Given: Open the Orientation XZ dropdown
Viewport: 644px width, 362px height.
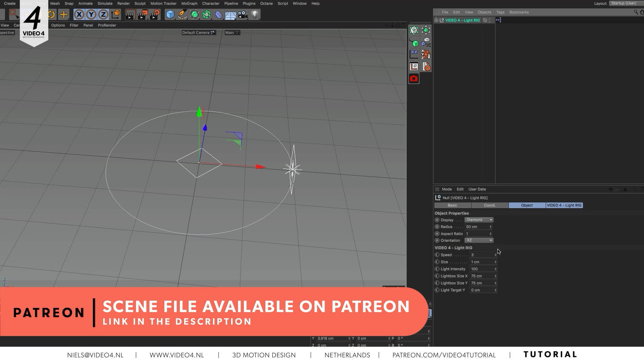Looking at the screenshot, I should (479, 240).
